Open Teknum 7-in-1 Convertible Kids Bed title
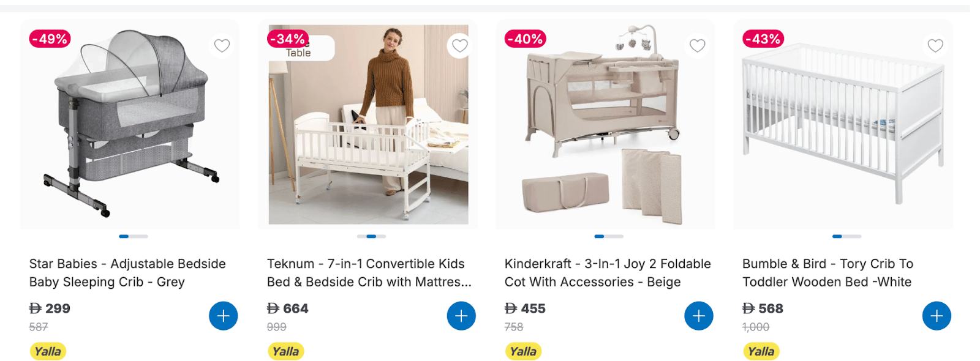The height and width of the screenshot is (361, 980). (369, 273)
